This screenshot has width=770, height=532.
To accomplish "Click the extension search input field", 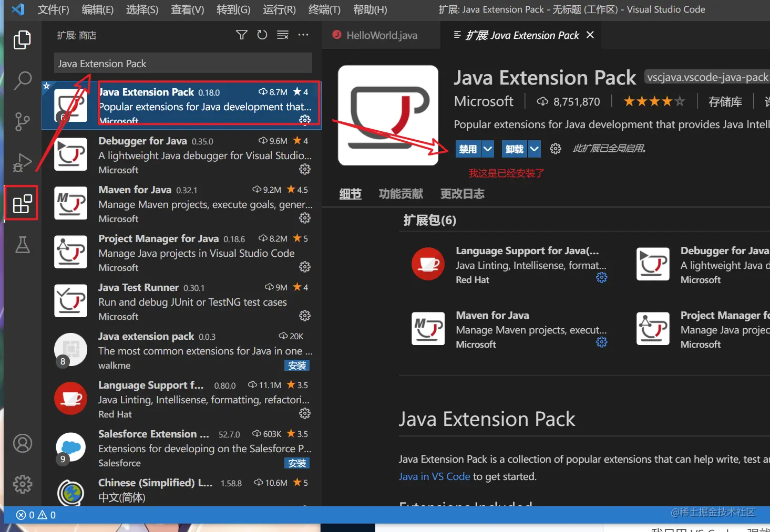I will pyautogui.click(x=183, y=64).
